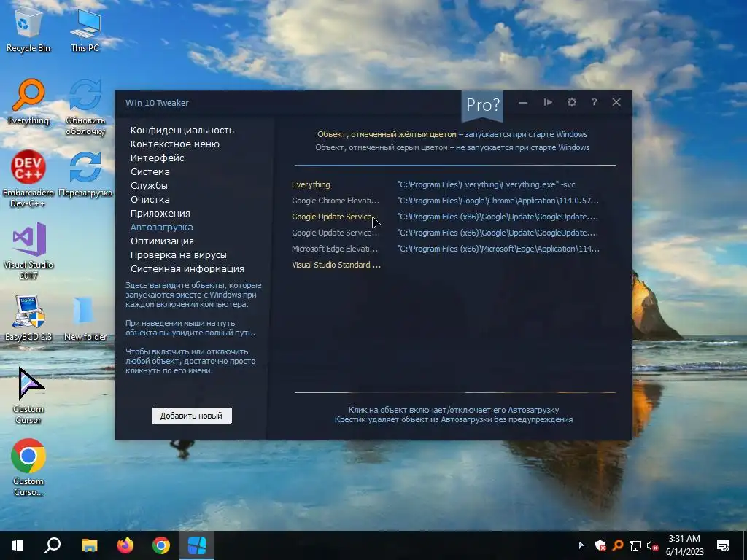
Task: Click the Добавить новый button
Action: point(192,416)
